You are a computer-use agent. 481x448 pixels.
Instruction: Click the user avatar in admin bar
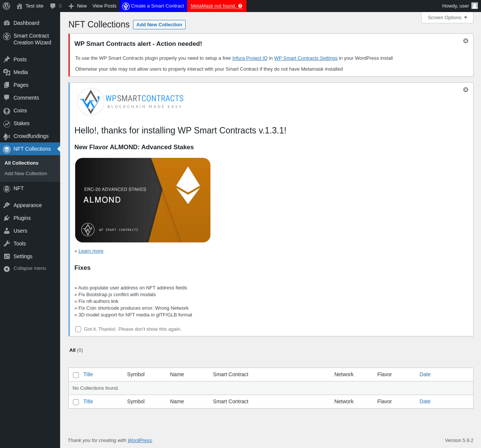[x=475, y=6]
